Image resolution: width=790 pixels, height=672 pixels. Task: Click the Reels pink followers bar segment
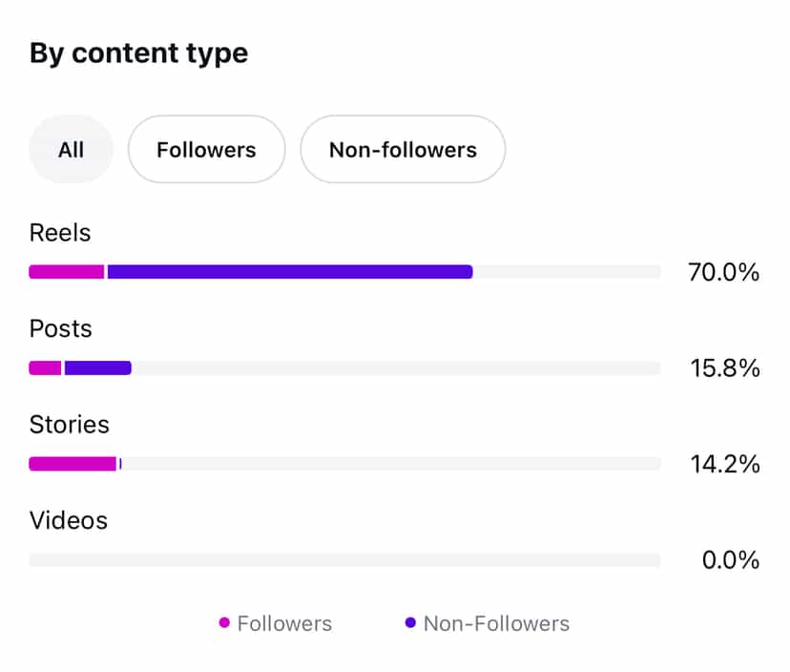point(66,272)
